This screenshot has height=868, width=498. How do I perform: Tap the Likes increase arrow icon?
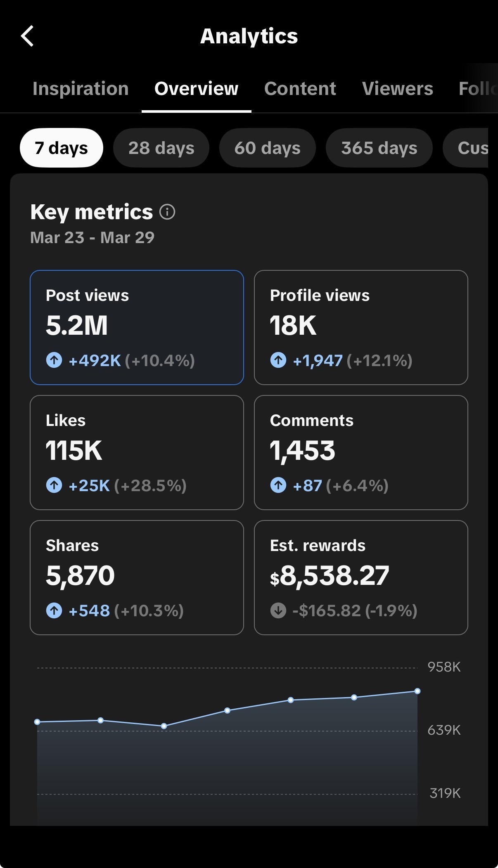coord(54,485)
